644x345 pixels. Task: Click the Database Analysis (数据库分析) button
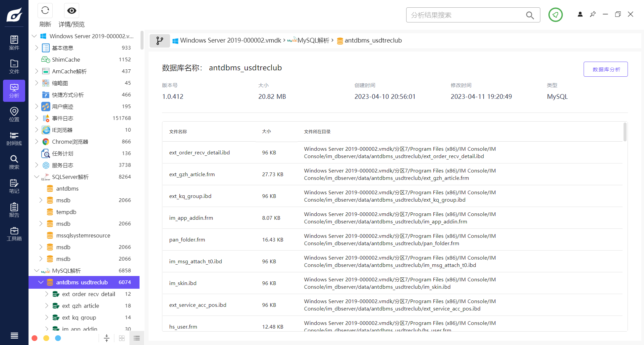click(x=606, y=69)
